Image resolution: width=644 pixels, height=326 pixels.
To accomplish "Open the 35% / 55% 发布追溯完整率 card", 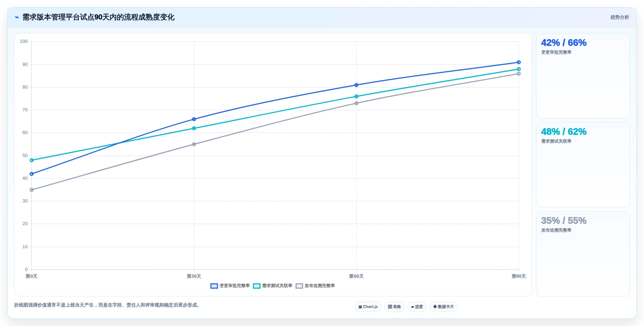I will coord(583,254).
